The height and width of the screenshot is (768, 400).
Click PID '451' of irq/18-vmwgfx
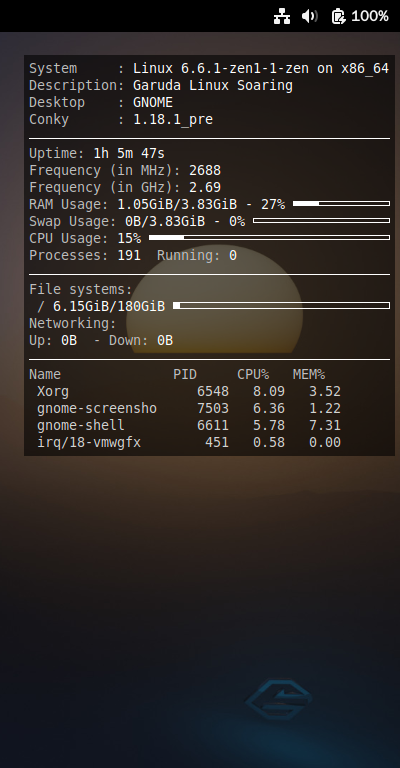point(217,443)
